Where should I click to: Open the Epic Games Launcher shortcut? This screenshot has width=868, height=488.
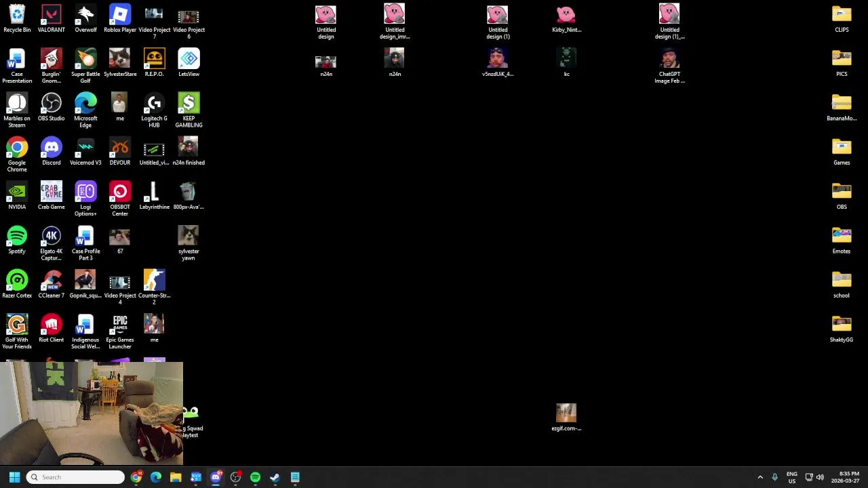point(120,332)
